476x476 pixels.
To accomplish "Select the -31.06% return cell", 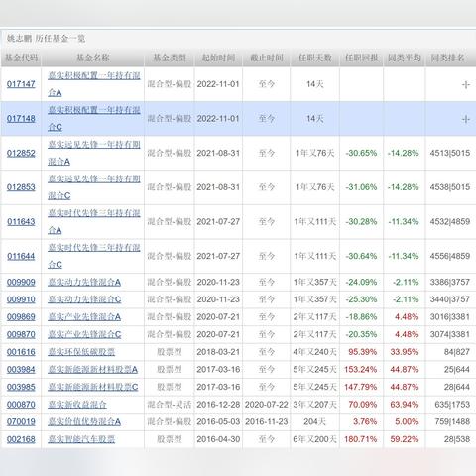I will (x=361, y=187).
